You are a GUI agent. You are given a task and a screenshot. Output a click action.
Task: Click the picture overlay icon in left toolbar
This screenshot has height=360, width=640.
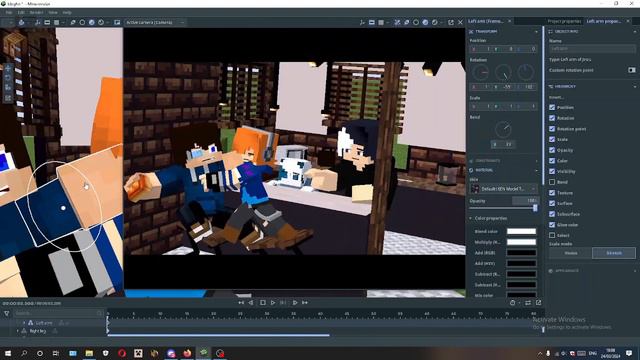click(x=117, y=22)
